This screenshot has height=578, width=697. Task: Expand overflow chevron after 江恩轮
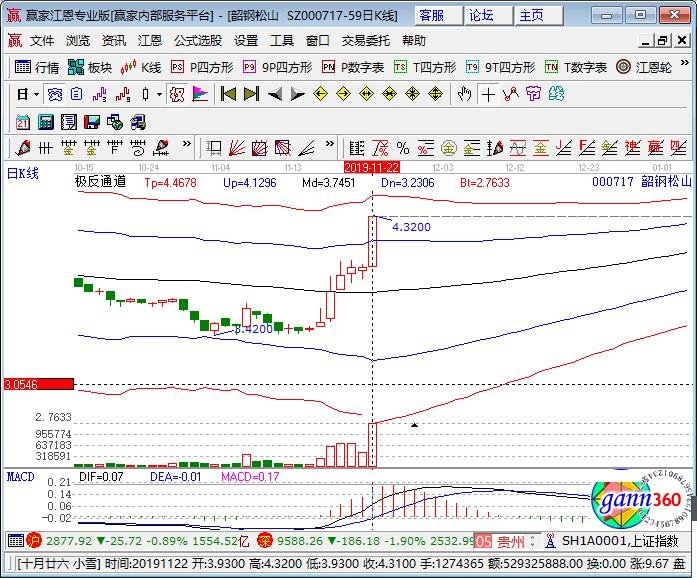point(685,63)
